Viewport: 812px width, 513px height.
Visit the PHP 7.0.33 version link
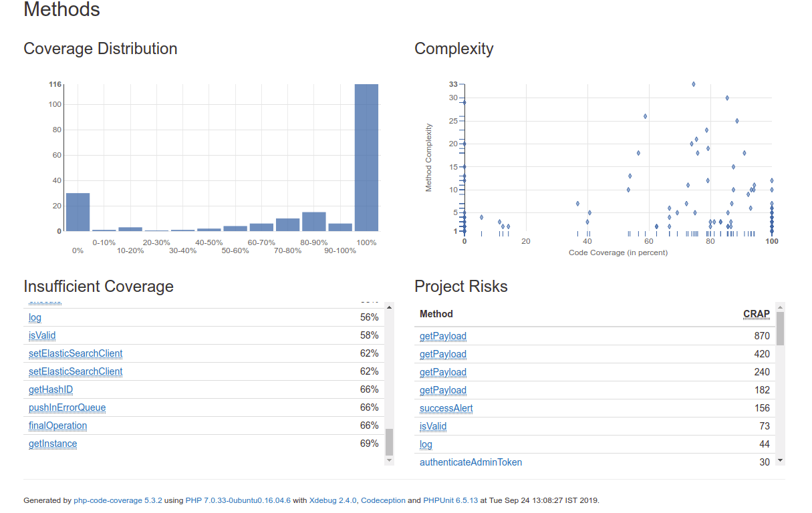click(238, 500)
